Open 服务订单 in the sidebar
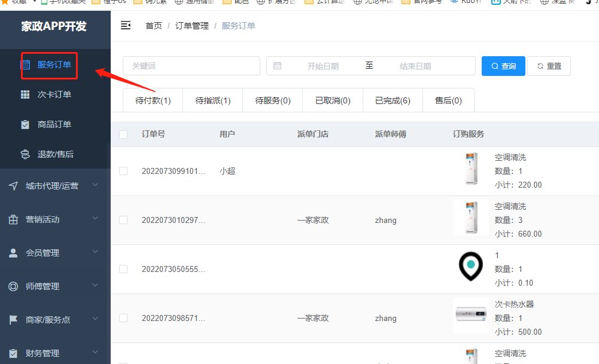 click(x=55, y=65)
